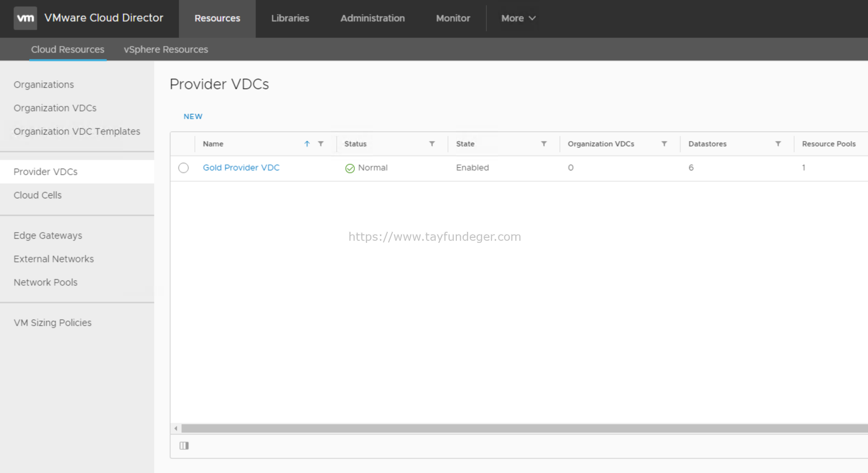Image resolution: width=868 pixels, height=473 pixels.
Task: Open the Administration menu
Action: 372,18
